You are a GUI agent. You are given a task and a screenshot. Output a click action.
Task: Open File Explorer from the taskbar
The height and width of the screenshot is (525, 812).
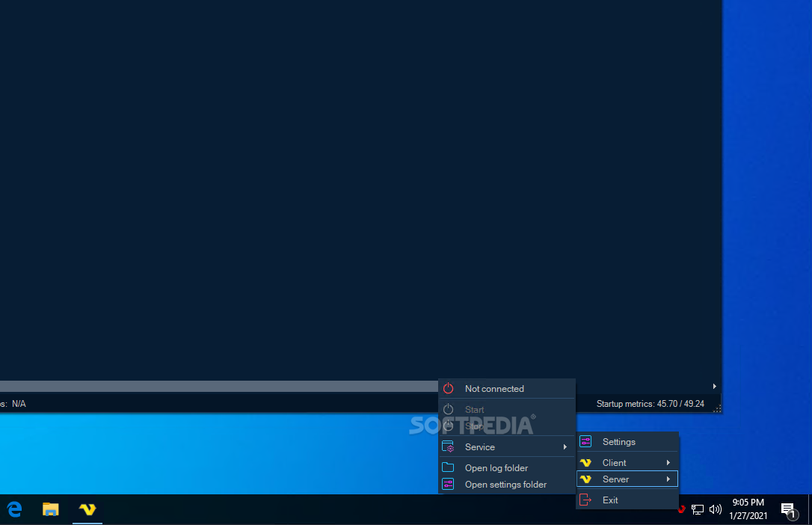pos(50,509)
